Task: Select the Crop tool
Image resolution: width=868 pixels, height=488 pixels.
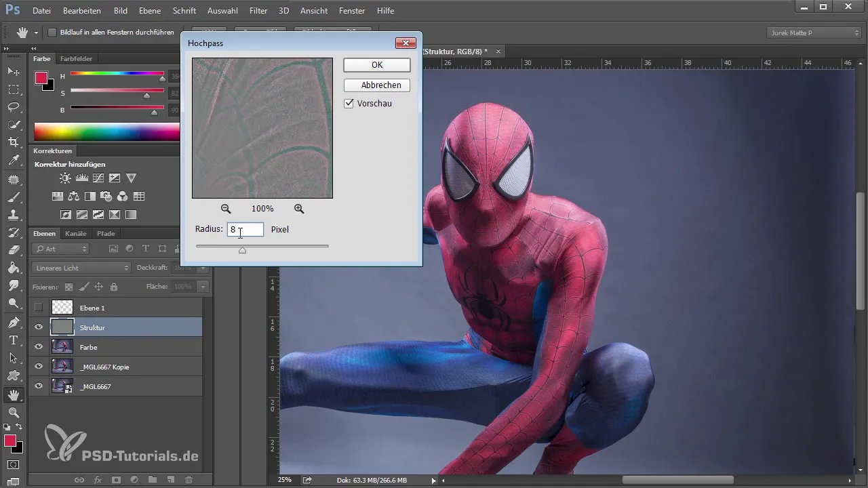Action: 13,142
